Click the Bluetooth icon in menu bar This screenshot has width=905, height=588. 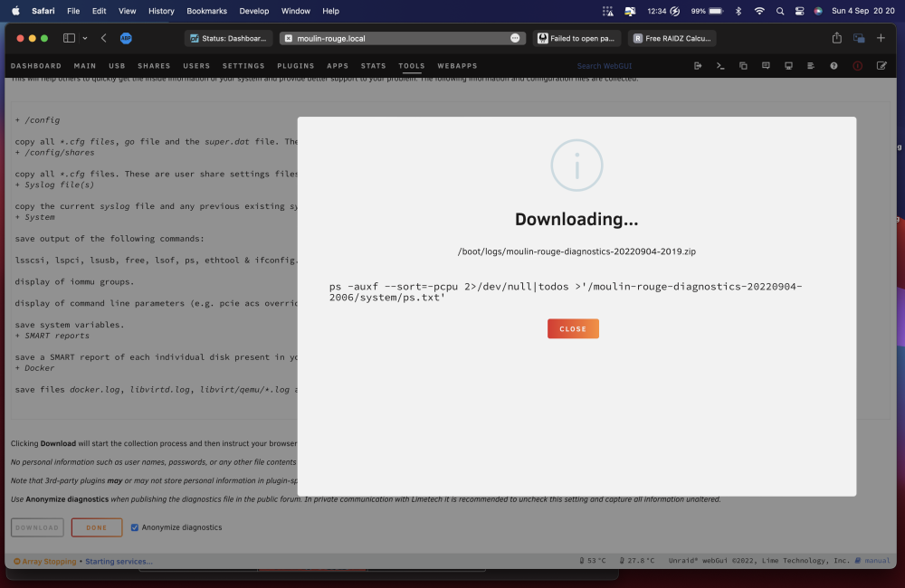738,11
